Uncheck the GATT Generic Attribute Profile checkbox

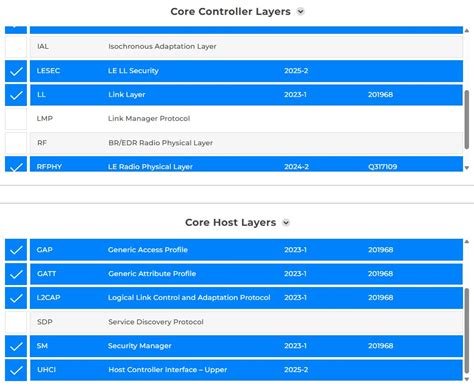point(16,274)
